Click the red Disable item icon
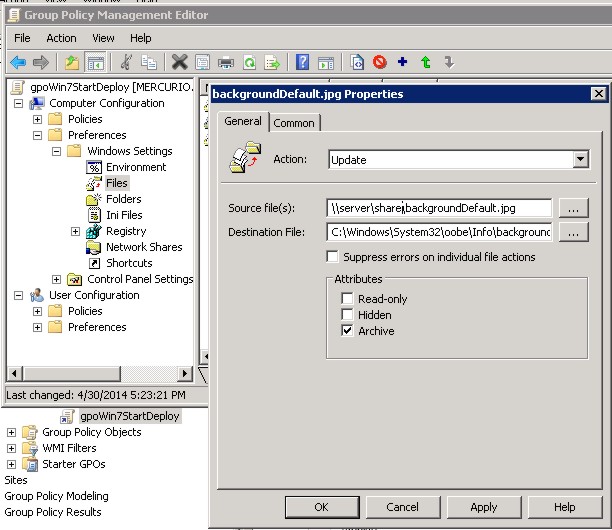612x530 pixels. (x=380, y=62)
